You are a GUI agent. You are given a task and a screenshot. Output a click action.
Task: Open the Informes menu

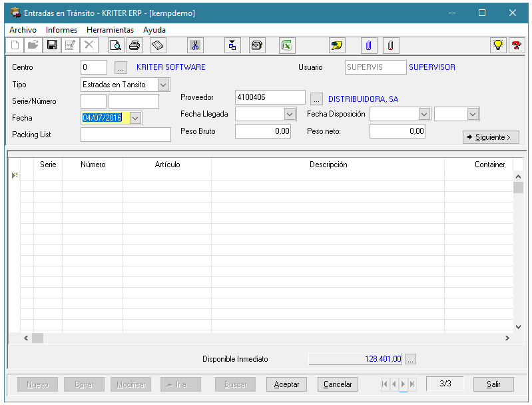click(x=61, y=30)
